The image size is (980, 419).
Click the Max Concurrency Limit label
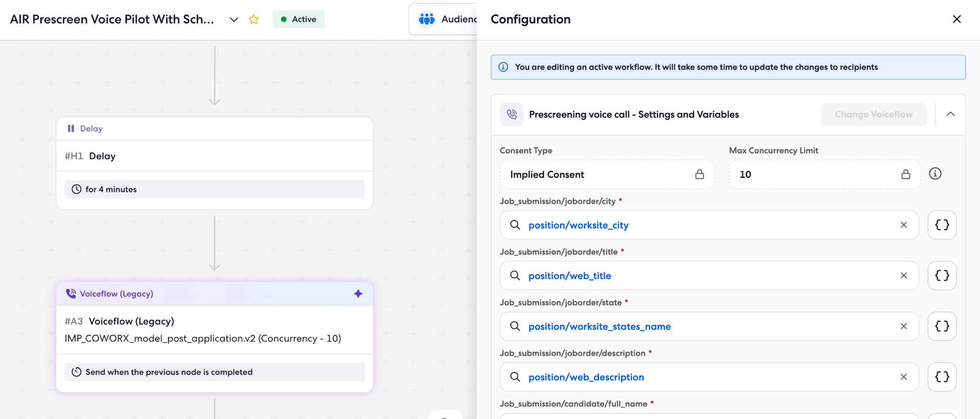[x=774, y=151]
